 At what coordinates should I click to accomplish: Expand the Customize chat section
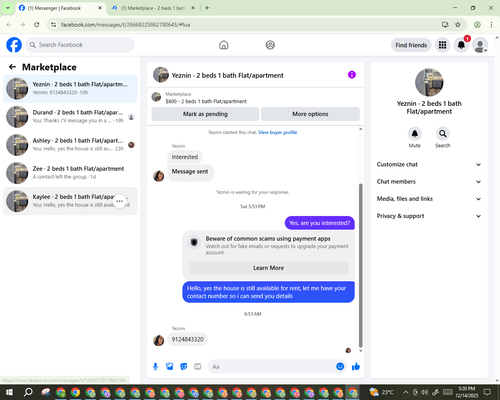(x=429, y=164)
